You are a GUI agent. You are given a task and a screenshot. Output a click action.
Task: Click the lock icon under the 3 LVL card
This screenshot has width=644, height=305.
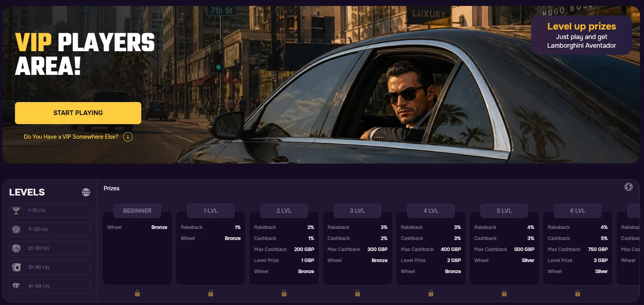coord(358,293)
